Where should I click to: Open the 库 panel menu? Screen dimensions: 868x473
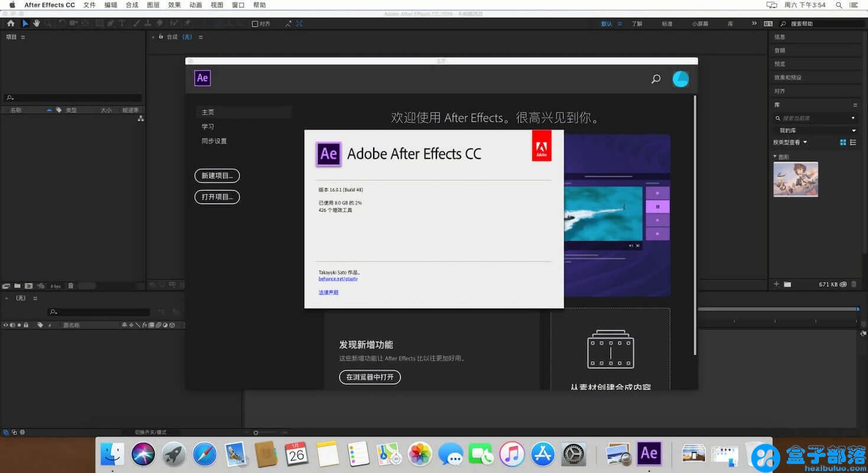click(x=855, y=105)
